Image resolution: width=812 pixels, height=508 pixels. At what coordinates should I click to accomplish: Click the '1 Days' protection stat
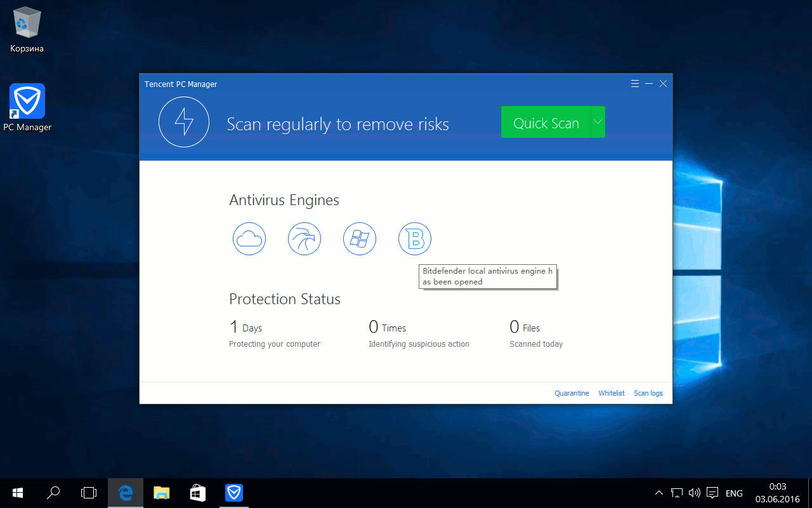(246, 328)
